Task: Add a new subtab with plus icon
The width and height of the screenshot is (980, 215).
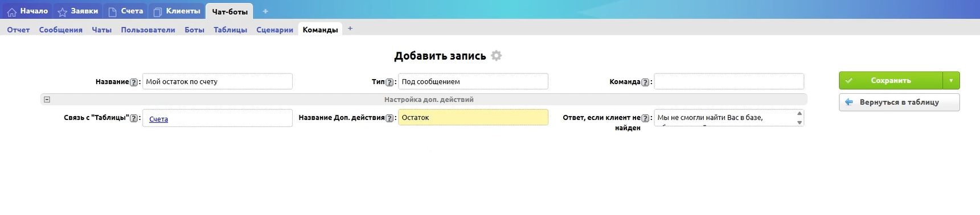Action: click(350, 28)
